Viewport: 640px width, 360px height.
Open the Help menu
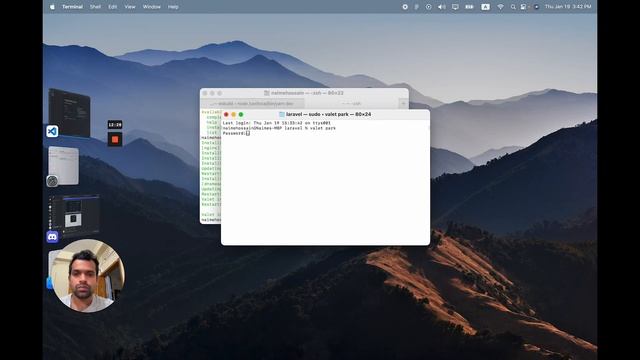(x=173, y=7)
